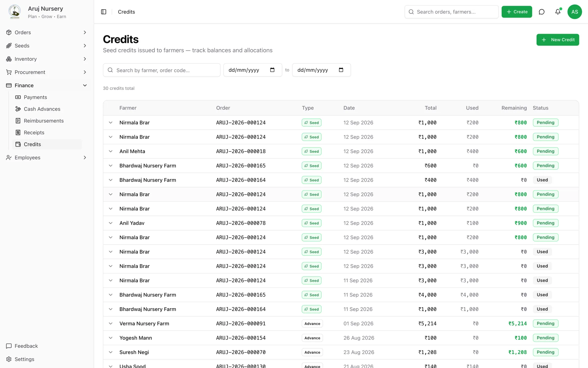The width and height of the screenshot is (588, 368).
Task: Click the Seed tag in Anil Mehta row
Action: point(311,151)
